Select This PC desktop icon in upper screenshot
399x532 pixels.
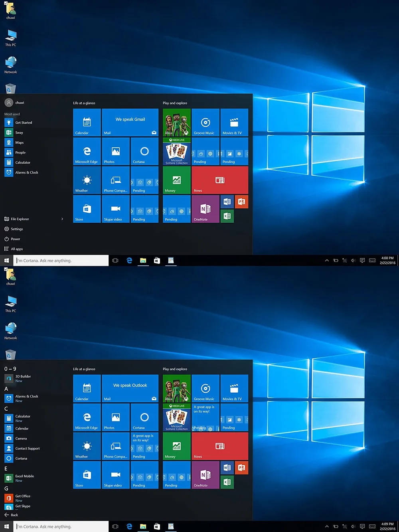pos(11,38)
